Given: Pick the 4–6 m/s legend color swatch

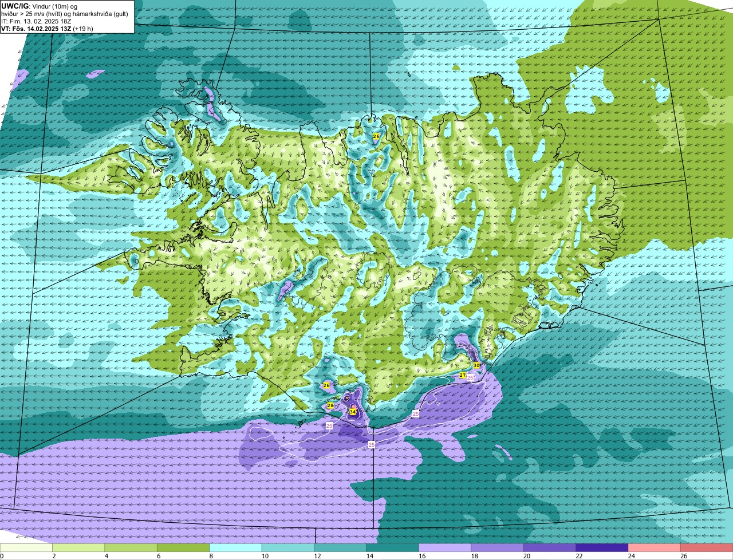Looking at the screenshot, I should pyautogui.click(x=131, y=547).
